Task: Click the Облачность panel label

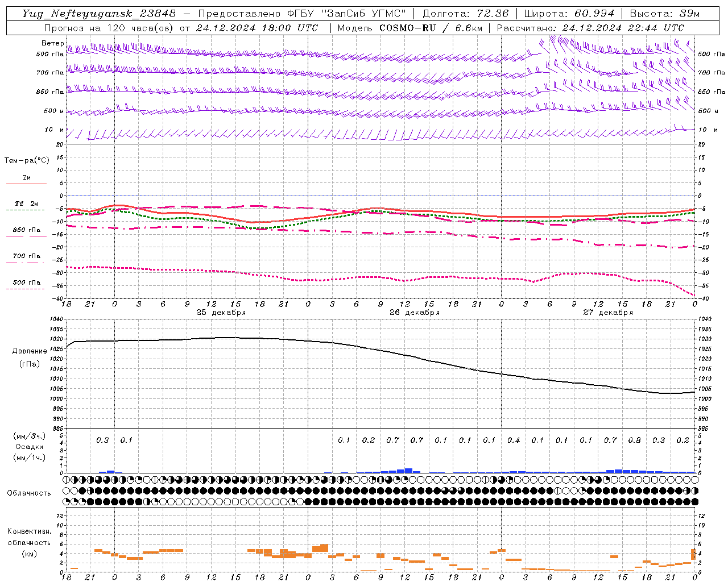Action: tap(29, 493)
